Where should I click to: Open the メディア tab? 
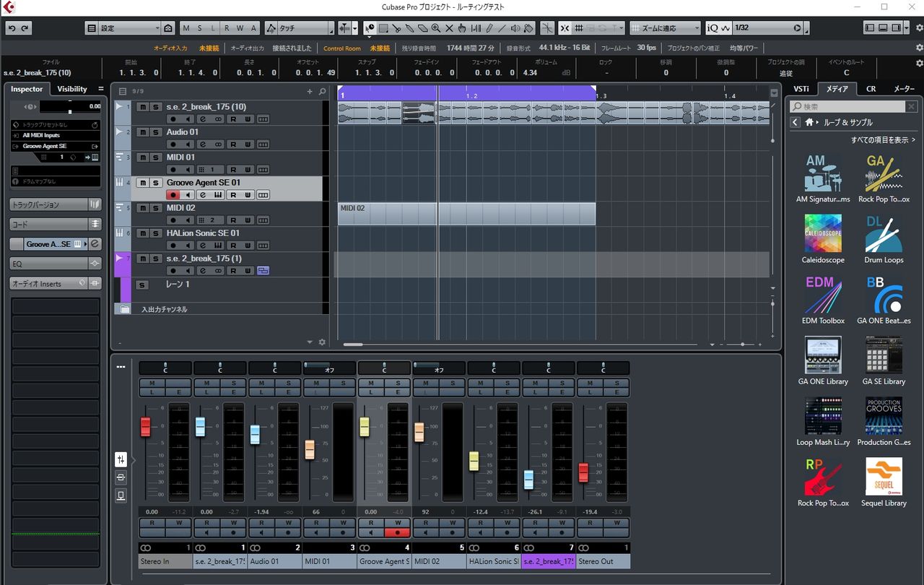(837, 89)
